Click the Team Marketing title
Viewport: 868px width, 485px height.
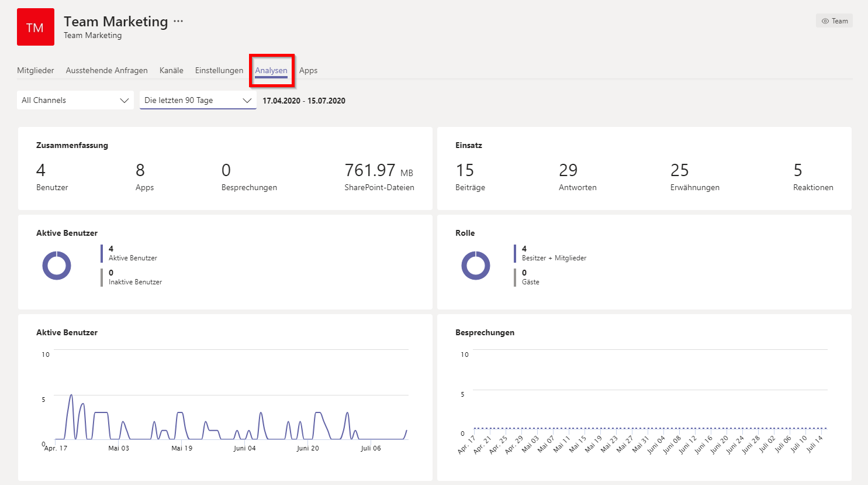(116, 22)
